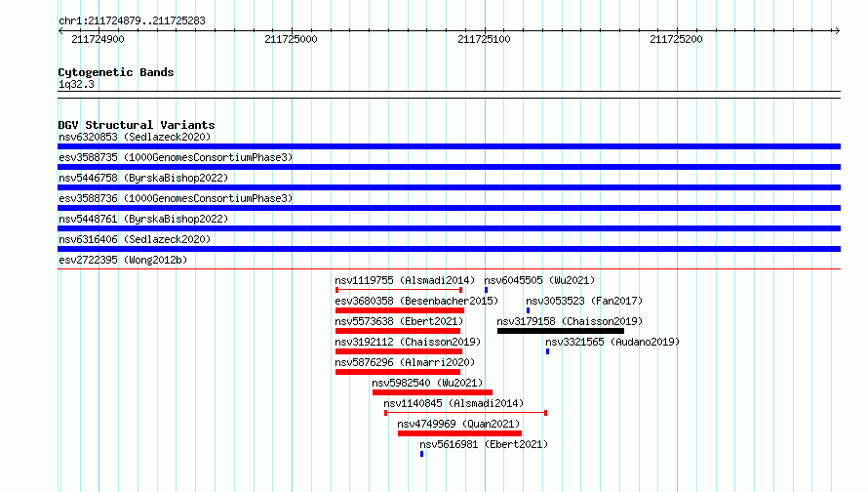Open the nsv6316406 (Sedlazeck2020) variant label
The width and height of the screenshot is (868, 492).
[135, 239]
